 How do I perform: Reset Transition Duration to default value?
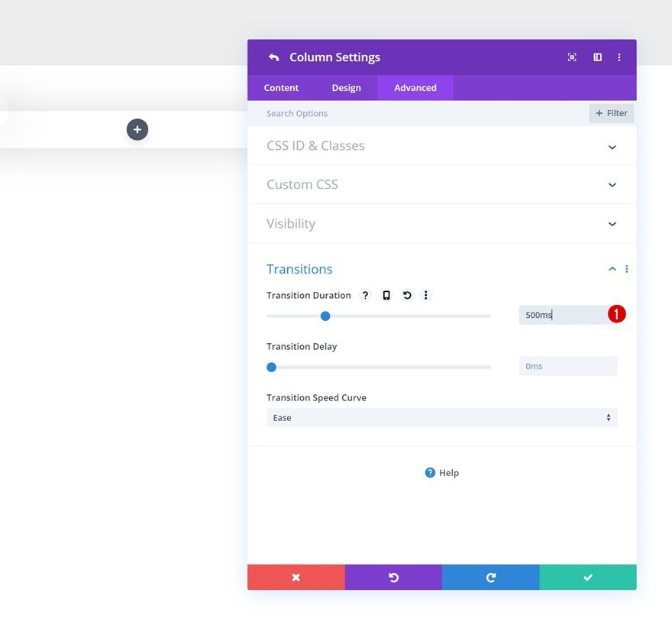tap(406, 295)
